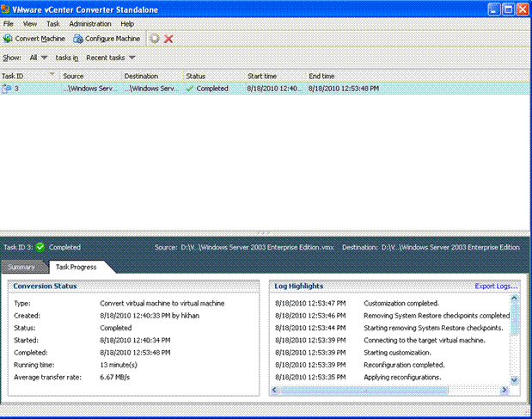Click 'Convert virtual machine to virtual machine' type value

pyautogui.click(x=162, y=303)
